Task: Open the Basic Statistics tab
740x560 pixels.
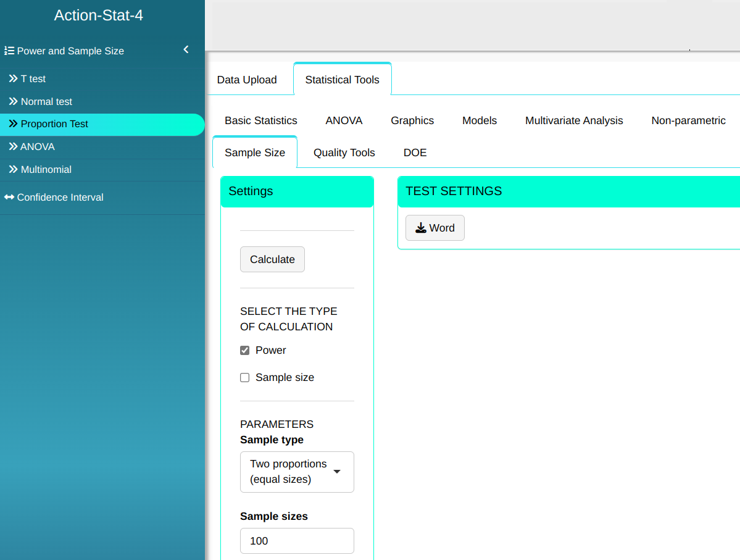Action: [x=260, y=120]
